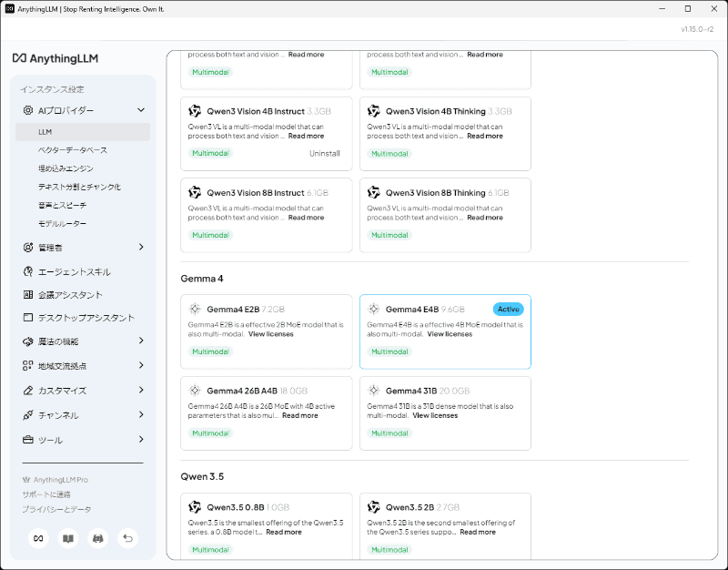728x570 pixels.
Task: Select the Qwen3 Vision 8B Thinking model name
Action: (x=436, y=193)
